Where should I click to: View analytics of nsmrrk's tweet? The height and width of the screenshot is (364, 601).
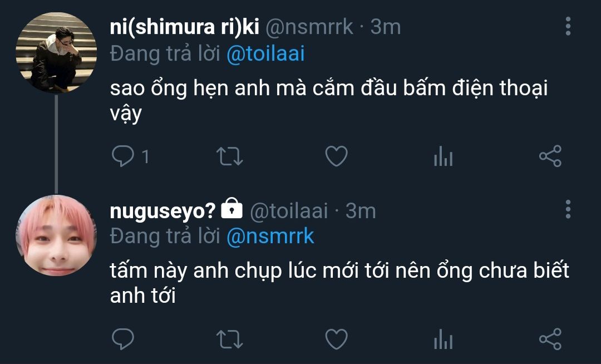coord(443,158)
